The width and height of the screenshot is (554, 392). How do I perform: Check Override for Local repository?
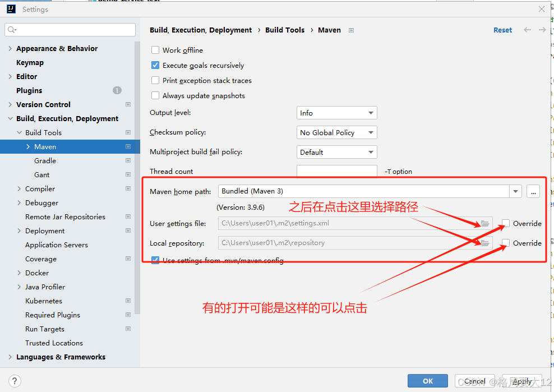(x=506, y=243)
